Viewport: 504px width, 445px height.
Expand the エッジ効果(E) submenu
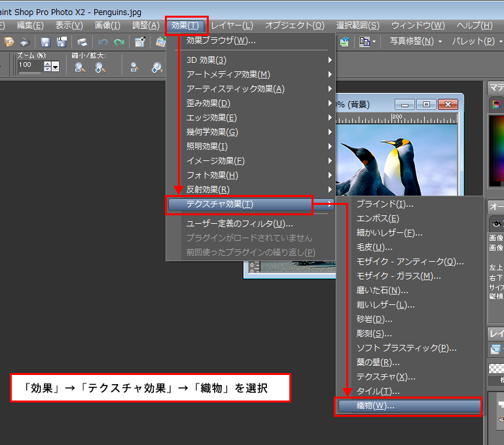[x=251, y=118]
